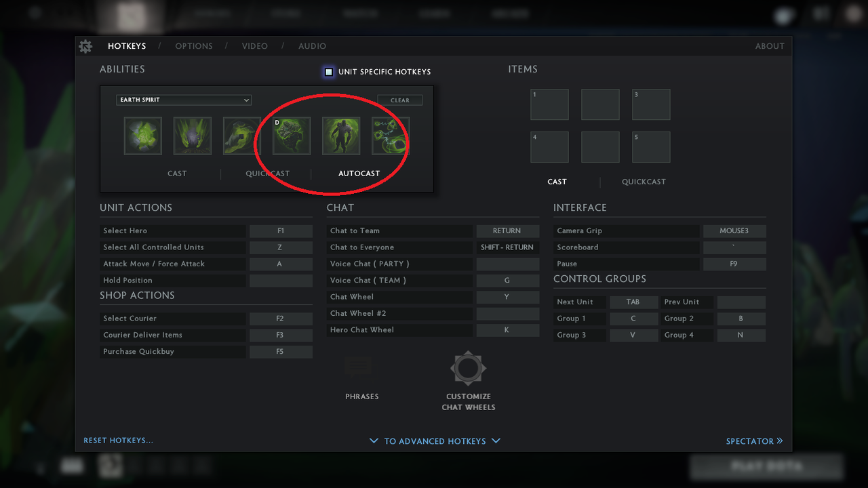Open the Spectator hotkeys link
This screenshot has width=868, height=488.
(x=754, y=441)
